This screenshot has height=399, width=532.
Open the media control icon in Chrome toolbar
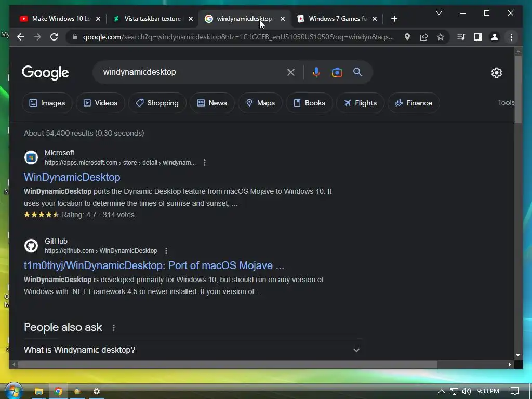pos(461,37)
